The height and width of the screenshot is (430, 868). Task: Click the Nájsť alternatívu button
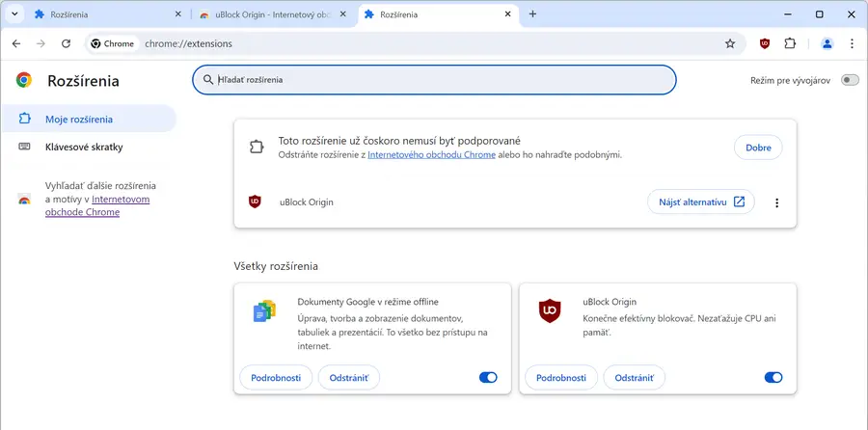click(700, 202)
